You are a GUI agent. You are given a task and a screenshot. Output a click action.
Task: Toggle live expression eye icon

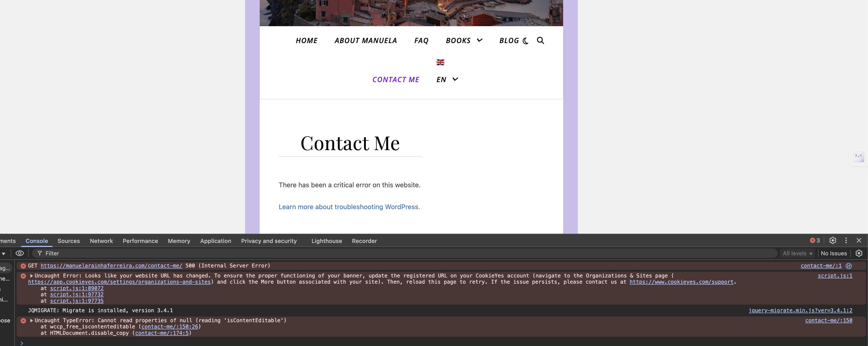click(20, 253)
